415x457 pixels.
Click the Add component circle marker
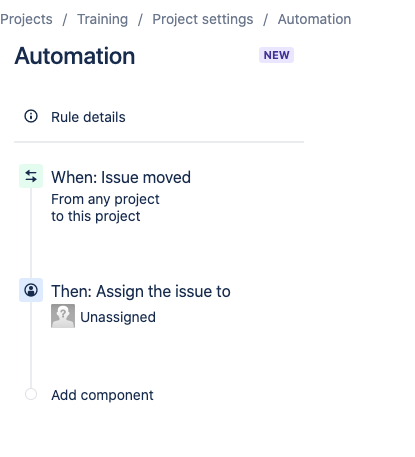point(31,394)
